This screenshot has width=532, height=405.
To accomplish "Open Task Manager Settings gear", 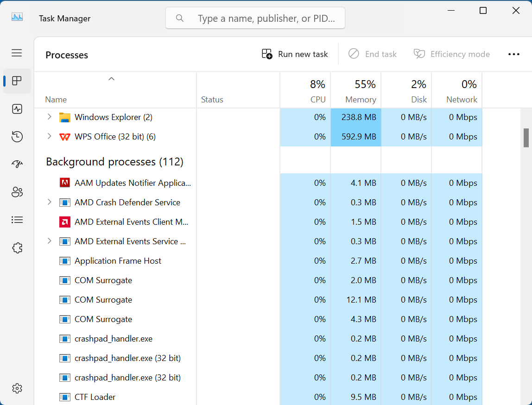I will pos(17,388).
